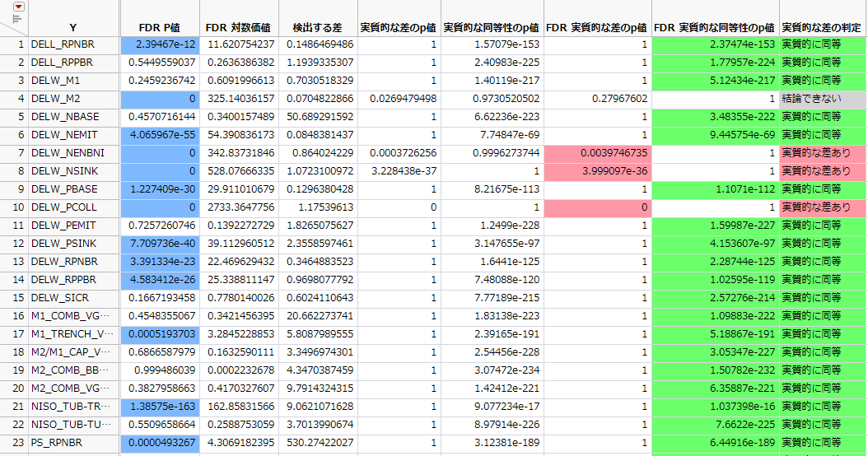Click the FDR 対数価値 cell 2733.3647756

pyautogui.click(x=239, y=207)
